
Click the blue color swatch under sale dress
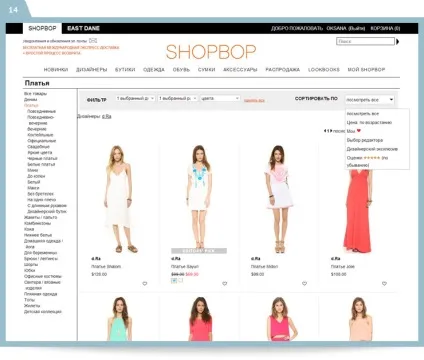tap(174, 281)
